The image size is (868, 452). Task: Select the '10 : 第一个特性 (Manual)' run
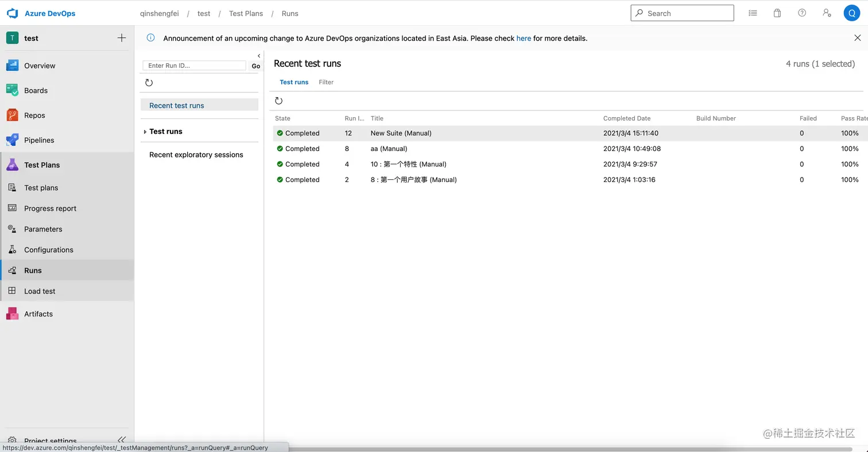click(x=570, y=164)
